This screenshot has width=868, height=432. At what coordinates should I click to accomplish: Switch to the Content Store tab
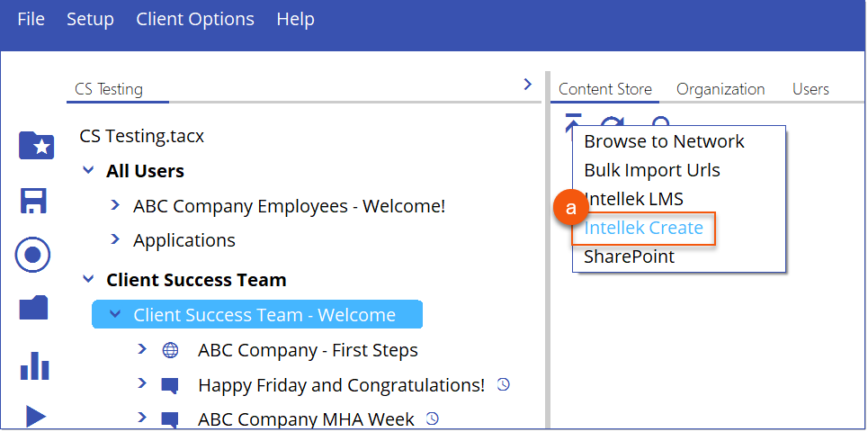click(x=605, y=89)
